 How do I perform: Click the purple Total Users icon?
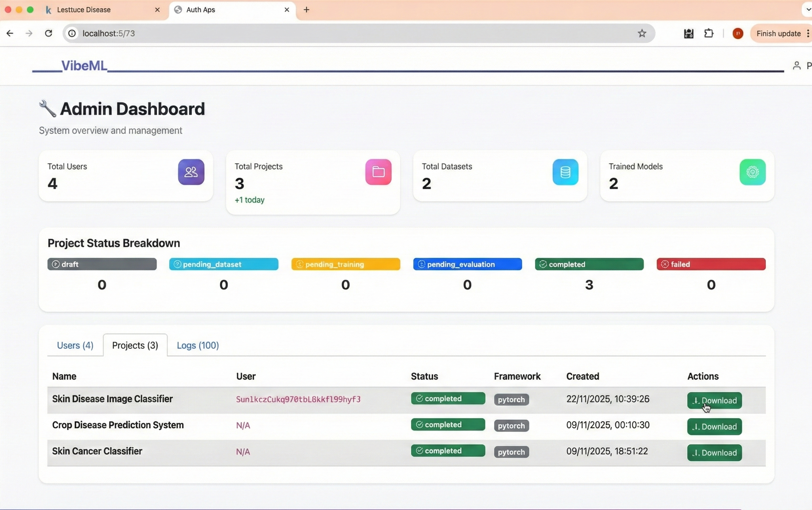click(191, 172)
